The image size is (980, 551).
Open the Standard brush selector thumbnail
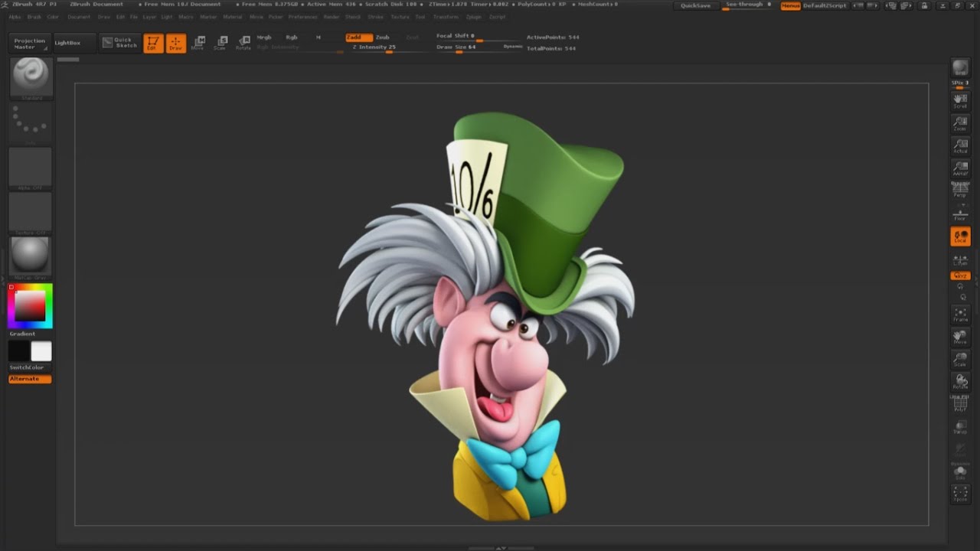31,77
